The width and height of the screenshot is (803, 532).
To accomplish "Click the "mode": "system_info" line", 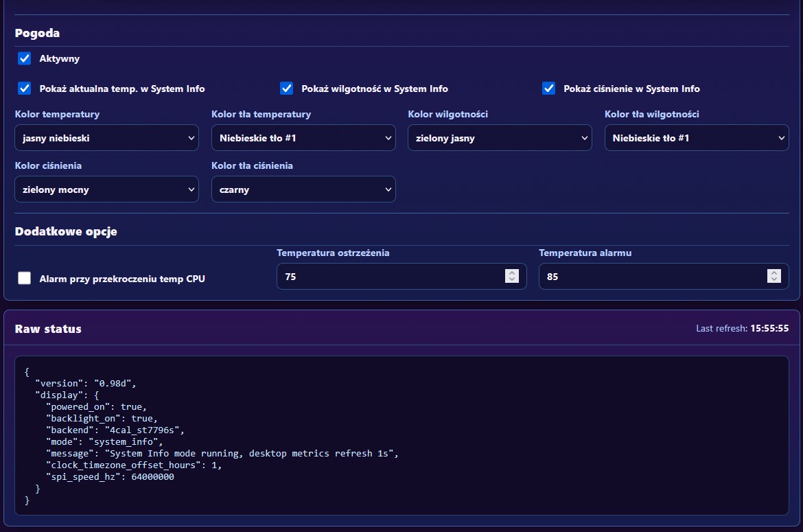I will tap(104, 441).
